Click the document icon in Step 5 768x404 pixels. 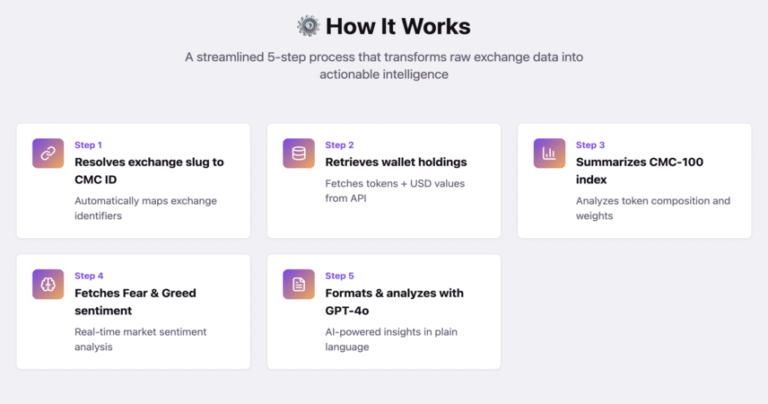point(299,284)
